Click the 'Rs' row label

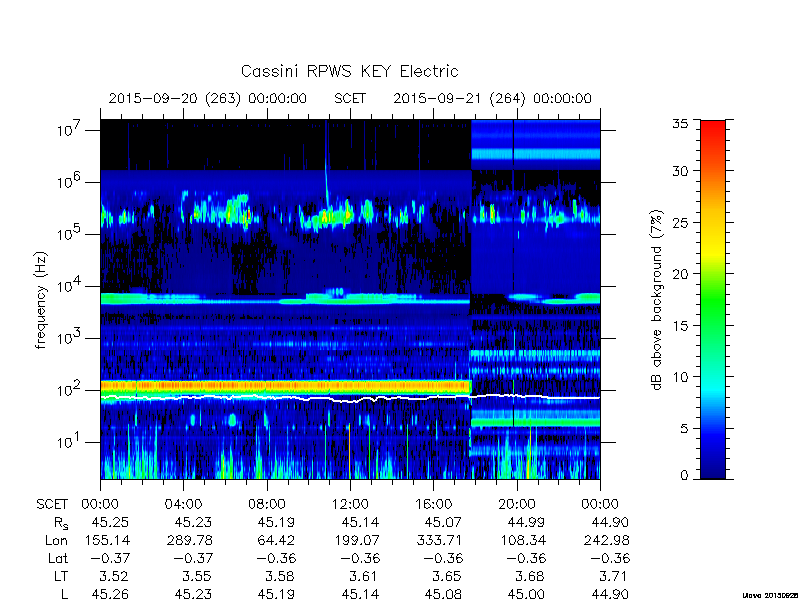tap(60, 522)
